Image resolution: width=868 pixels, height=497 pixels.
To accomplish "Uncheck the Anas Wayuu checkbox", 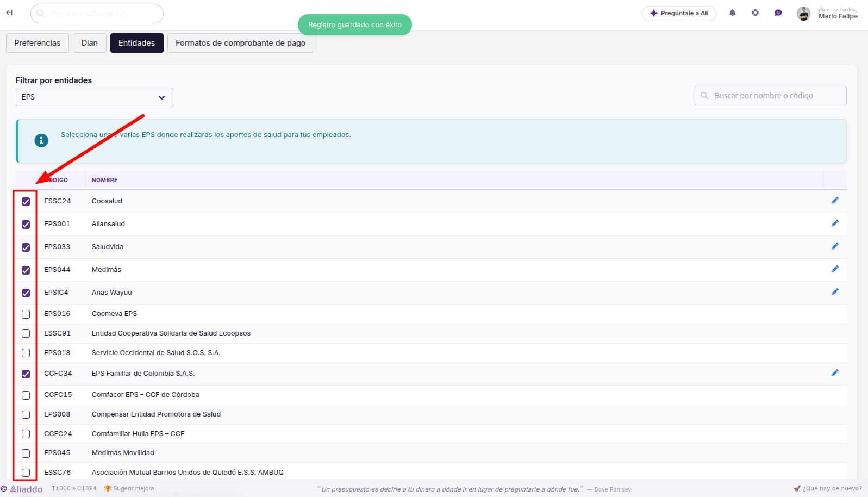I will click(26, 293).
